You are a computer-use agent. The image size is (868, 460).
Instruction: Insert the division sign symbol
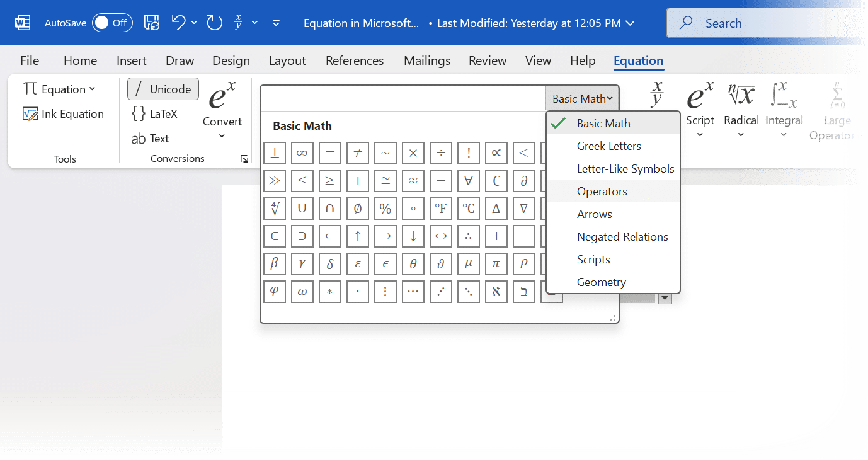(441, 153)
